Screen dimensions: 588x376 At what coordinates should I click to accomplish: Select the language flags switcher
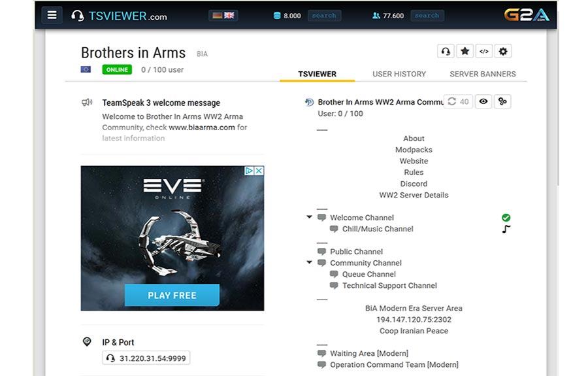(223, 16)
